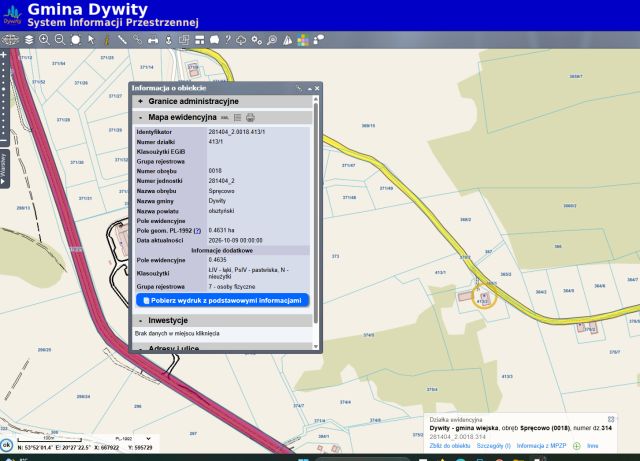
Task: Collapse the Informacja o obiekcie window
Action: pyautogui.click(x=310, y=88)
